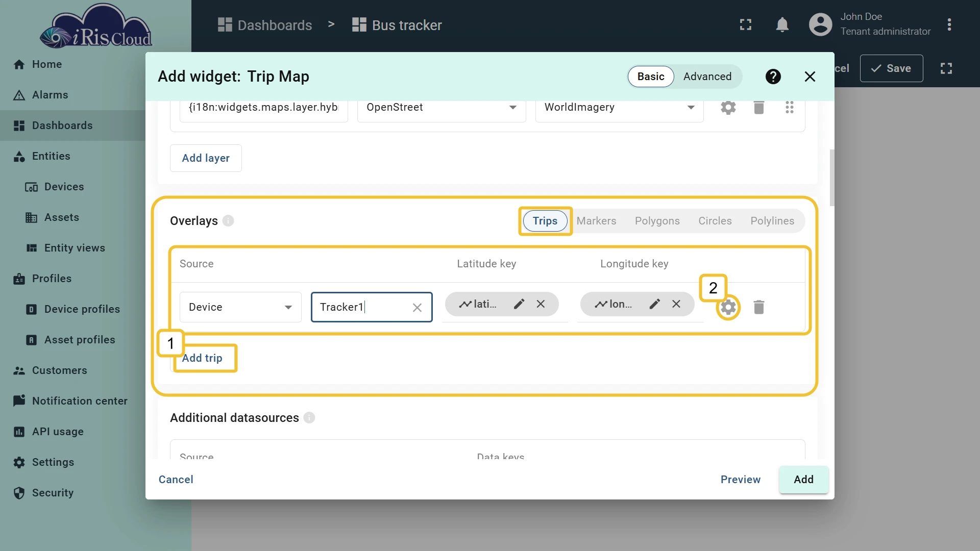Switch to Advanced mode

point(707,77)
